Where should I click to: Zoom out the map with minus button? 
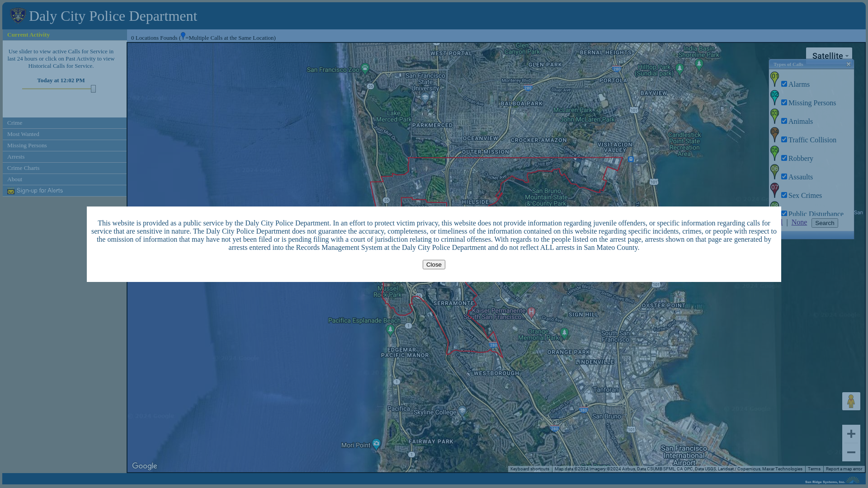[x=851, y=452]
